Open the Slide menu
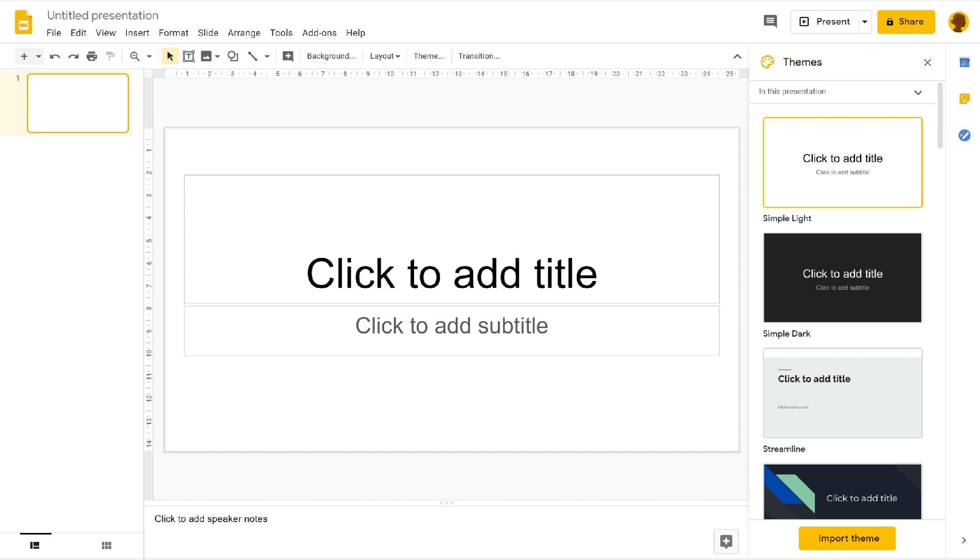980x560 pixels. click(x=208, y=33)
